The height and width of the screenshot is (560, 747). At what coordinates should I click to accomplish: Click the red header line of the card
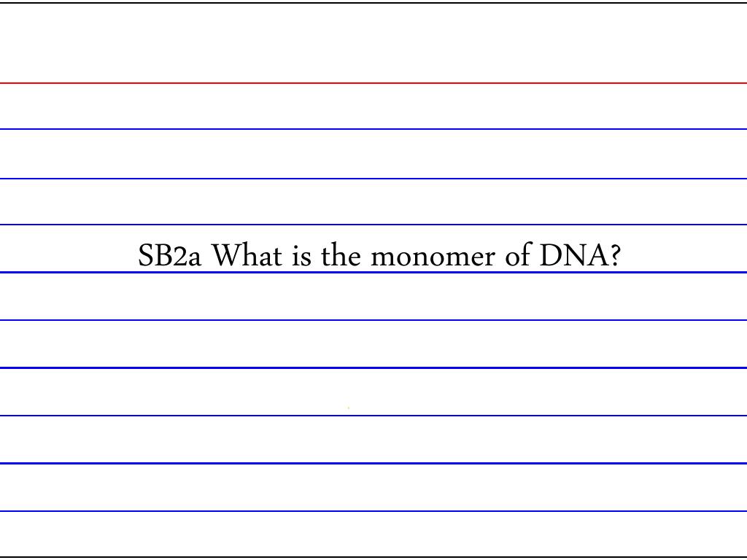tap(373, 83)
